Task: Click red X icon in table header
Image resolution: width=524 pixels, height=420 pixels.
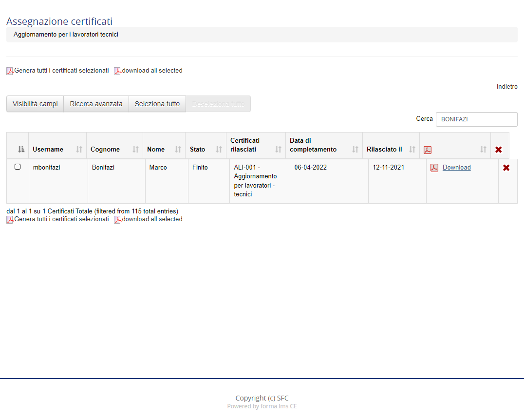Action: click(498, 150)
